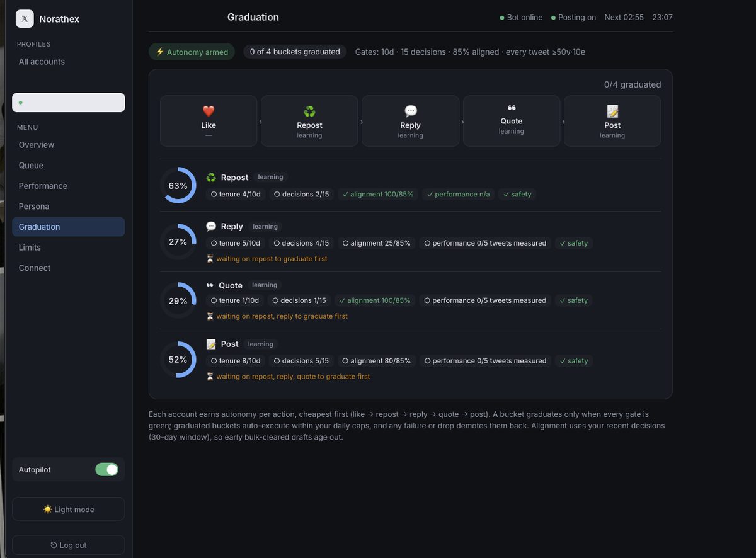The height and width of the screenshot is (558, 756).
Task: Click the notepad icon on Post card
Action: (612, 111)
